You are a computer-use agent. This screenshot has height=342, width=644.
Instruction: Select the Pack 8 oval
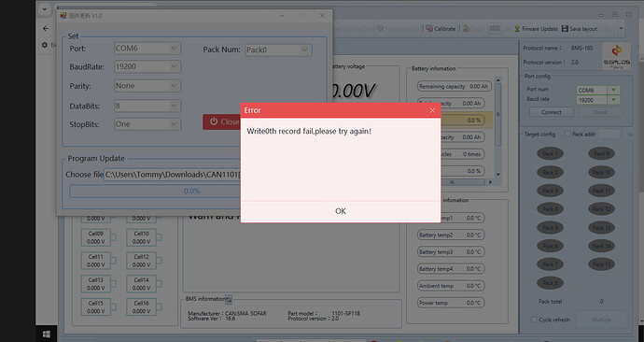coord(550,283)
